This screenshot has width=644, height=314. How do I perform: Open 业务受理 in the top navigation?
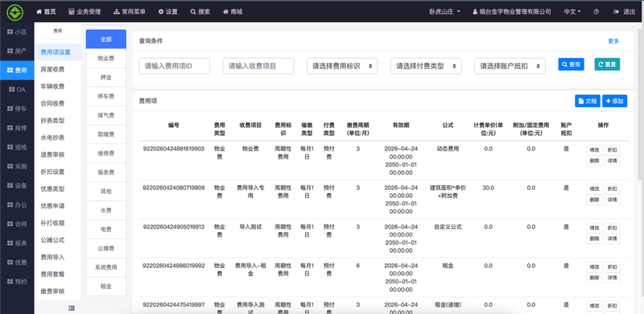[x=85, y=12]
